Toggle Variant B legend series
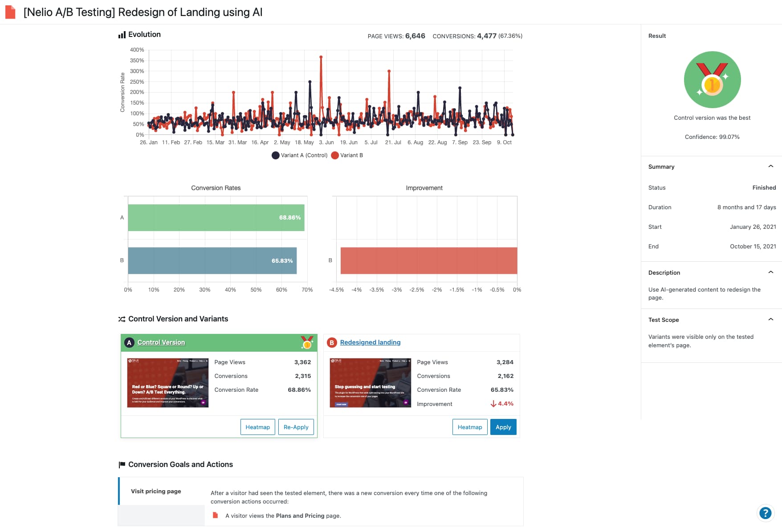Viewport: 782px width, 532px height. (x=347, y=155)
